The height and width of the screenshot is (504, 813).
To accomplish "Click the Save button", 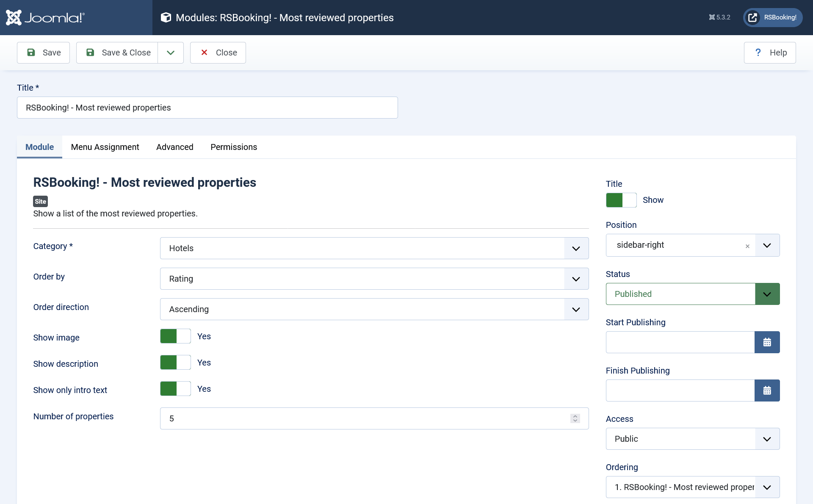I will tap(43, 53).
